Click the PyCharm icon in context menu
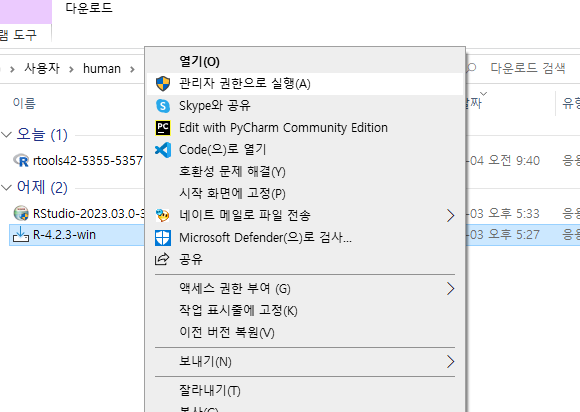Viewport: 580px width, 412px height. pos(163,128)
